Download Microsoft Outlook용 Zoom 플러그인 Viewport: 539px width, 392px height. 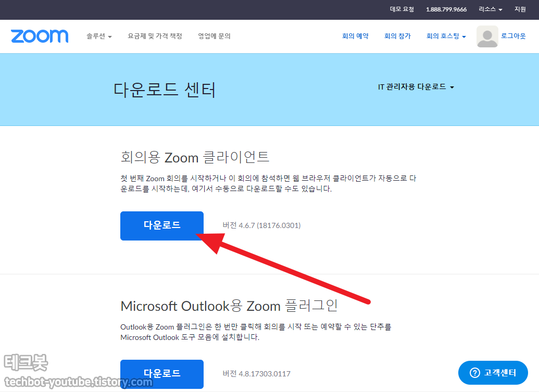[x=162, y=374]
